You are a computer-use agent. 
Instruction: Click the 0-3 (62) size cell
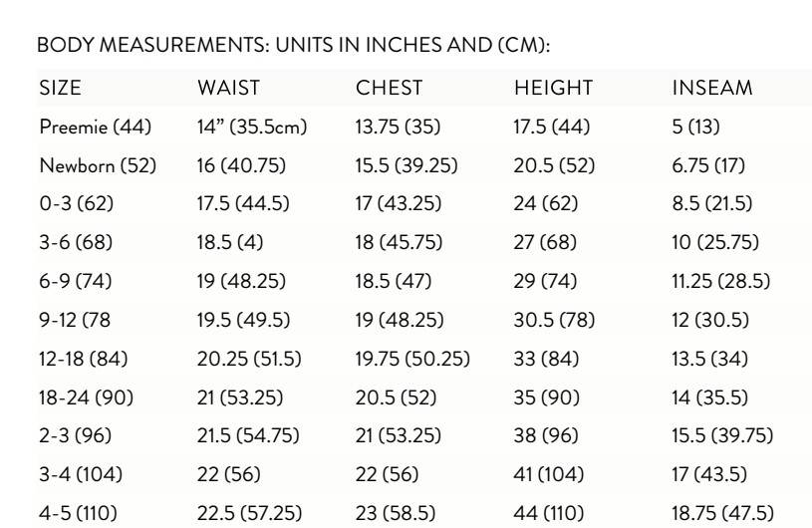77,203
